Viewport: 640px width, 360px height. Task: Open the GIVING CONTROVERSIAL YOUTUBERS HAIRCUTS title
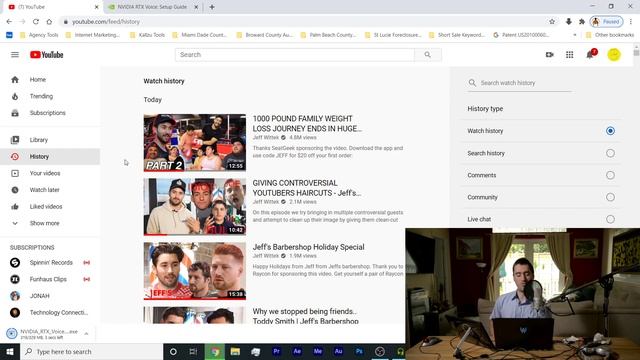[307, 188]
